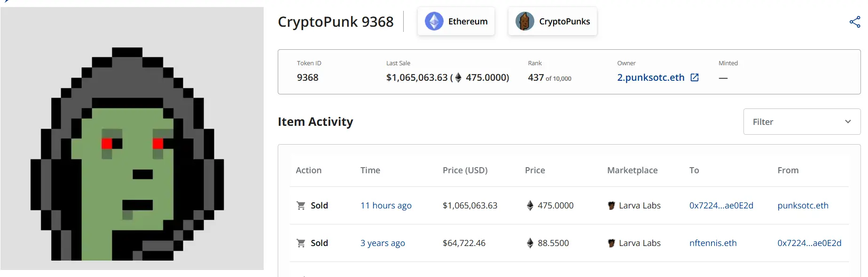Open the 0x7224...ae0E2d buyer address link
Screen dimensions: 868x277
[721, 205]
